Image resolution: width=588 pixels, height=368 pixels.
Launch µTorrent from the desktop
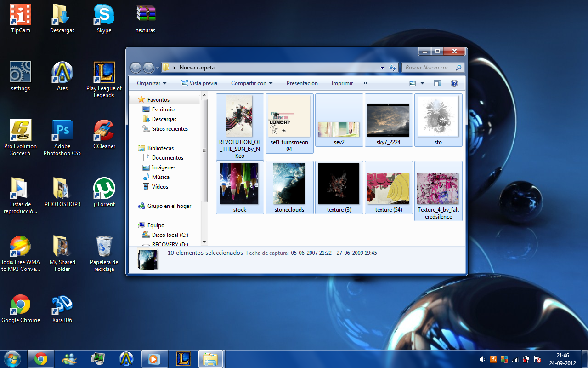tap(104, 192)
